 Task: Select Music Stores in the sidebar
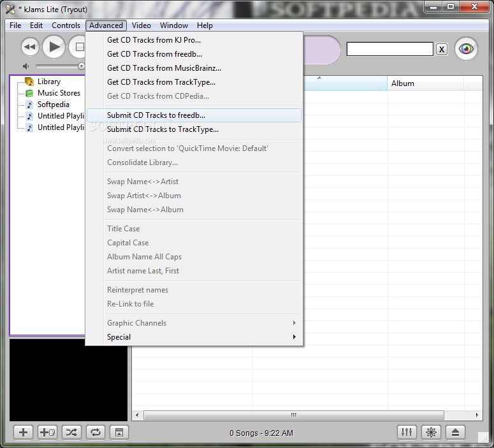[x=59, y=93]
